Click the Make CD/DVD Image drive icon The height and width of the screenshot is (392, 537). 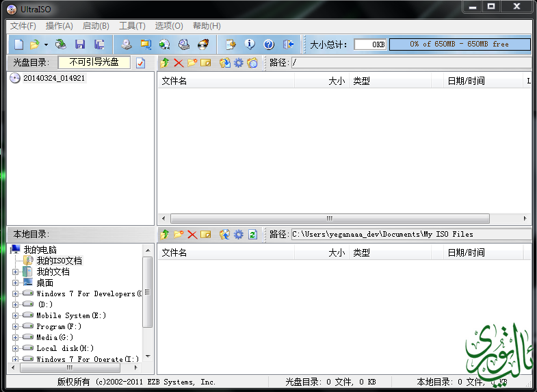(x=127, y=44)
